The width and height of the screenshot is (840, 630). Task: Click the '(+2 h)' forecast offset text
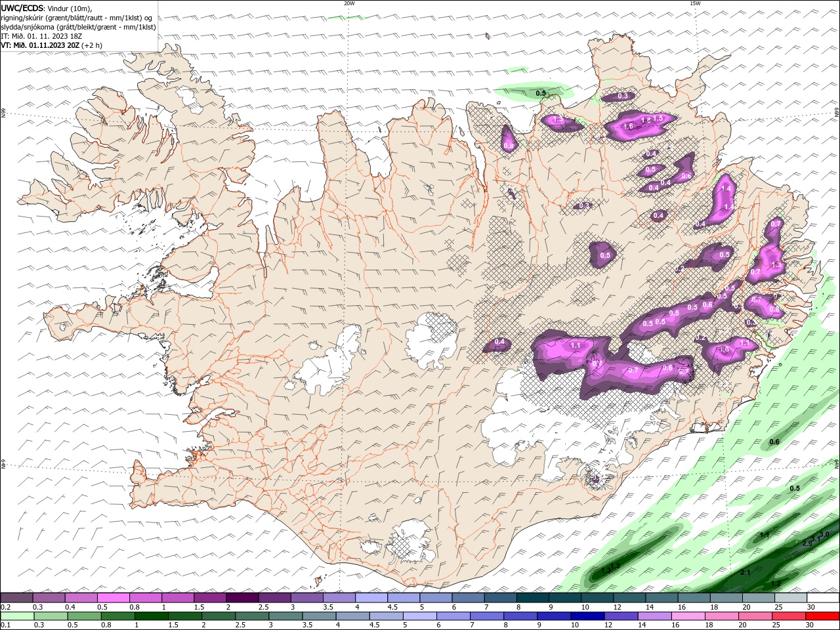93,45
